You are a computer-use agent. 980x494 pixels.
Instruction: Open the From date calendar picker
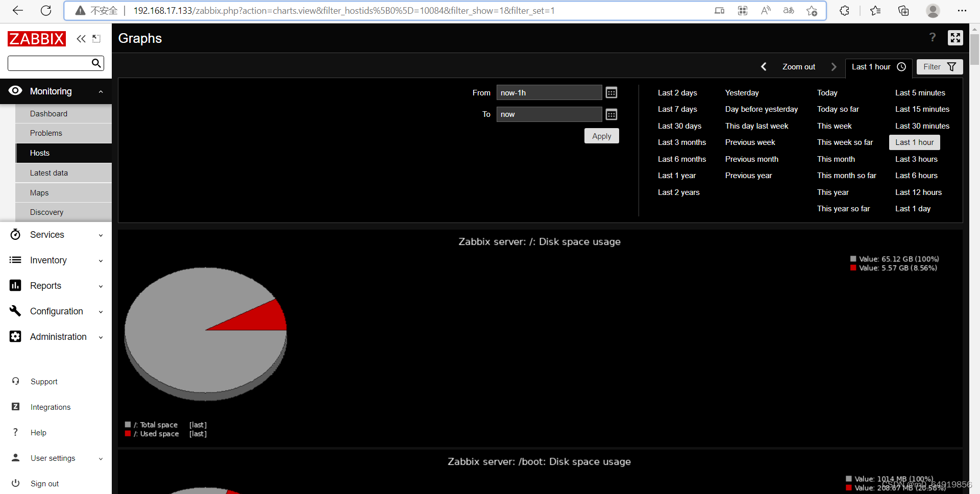611,92
